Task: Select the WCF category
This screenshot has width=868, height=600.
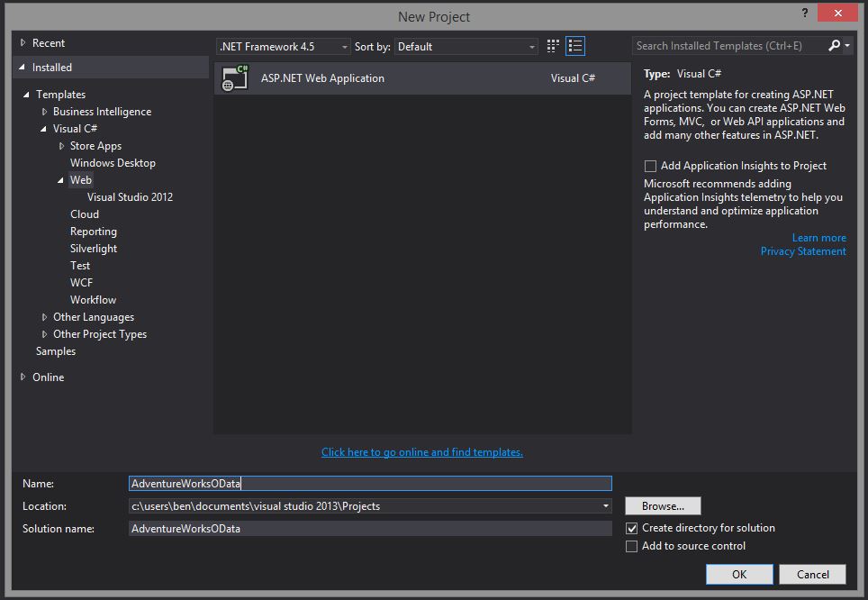Action: [x=81, y=283]
